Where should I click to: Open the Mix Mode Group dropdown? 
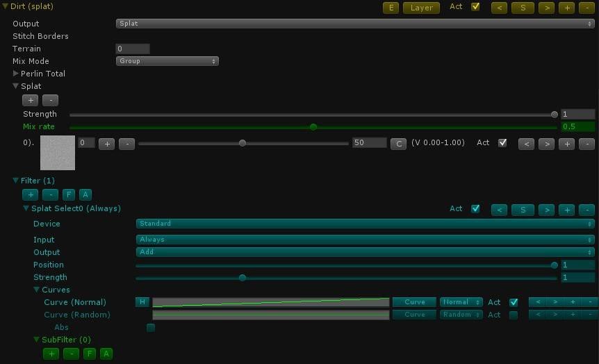coord(167,61)
